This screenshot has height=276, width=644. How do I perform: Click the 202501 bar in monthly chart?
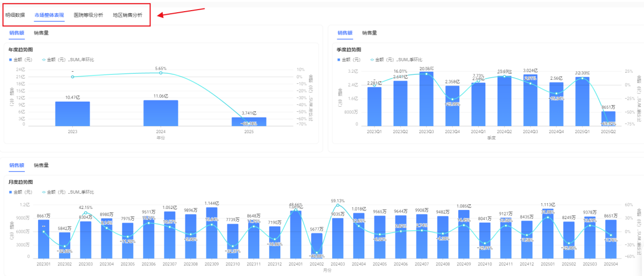[547, 233]
